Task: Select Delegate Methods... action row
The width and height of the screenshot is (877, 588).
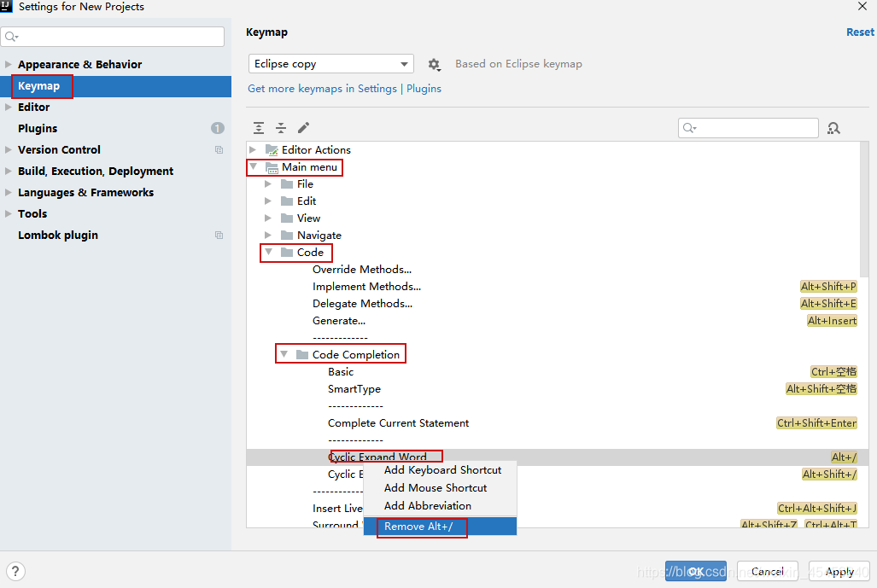Action: pos(553,304)
